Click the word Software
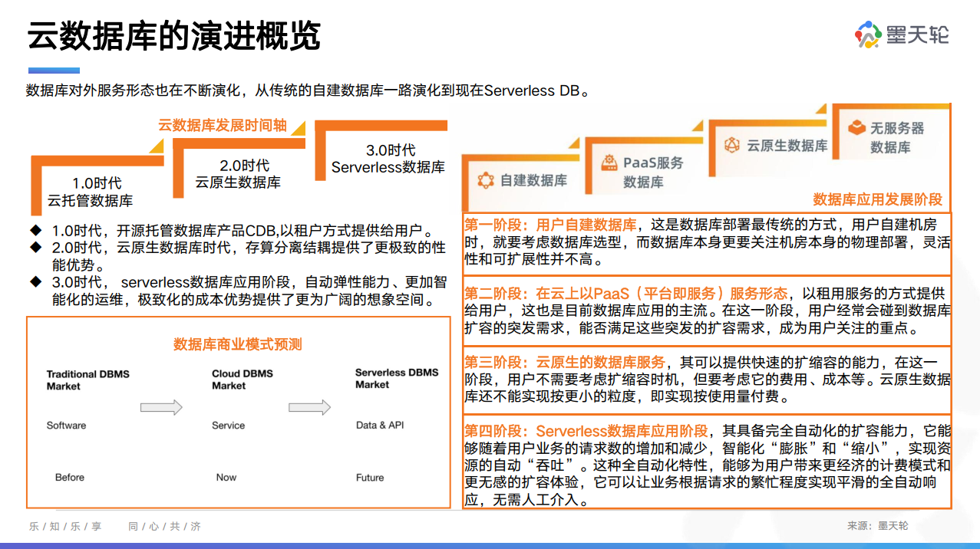The image size is (980, 549). [67, 426]
